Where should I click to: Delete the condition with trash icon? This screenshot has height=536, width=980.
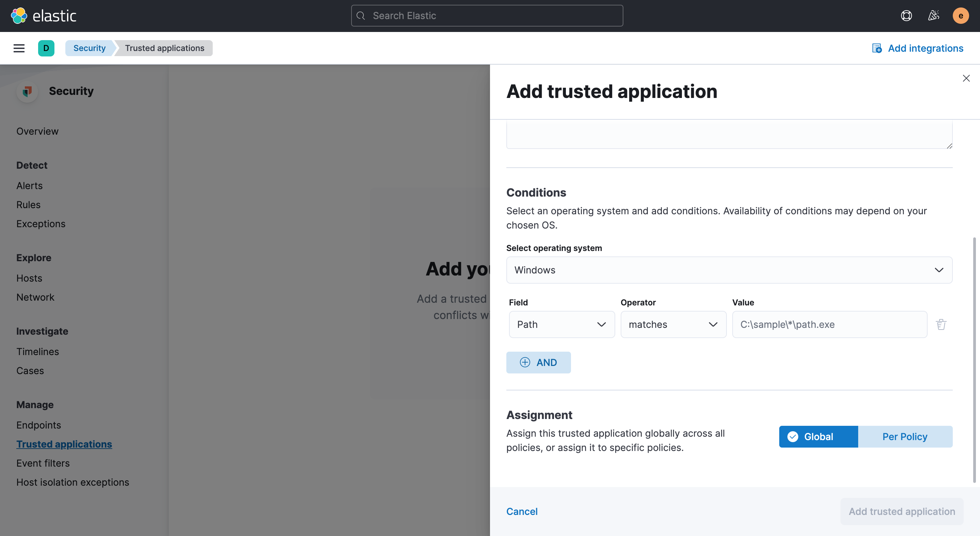click(x=941, y=324)
